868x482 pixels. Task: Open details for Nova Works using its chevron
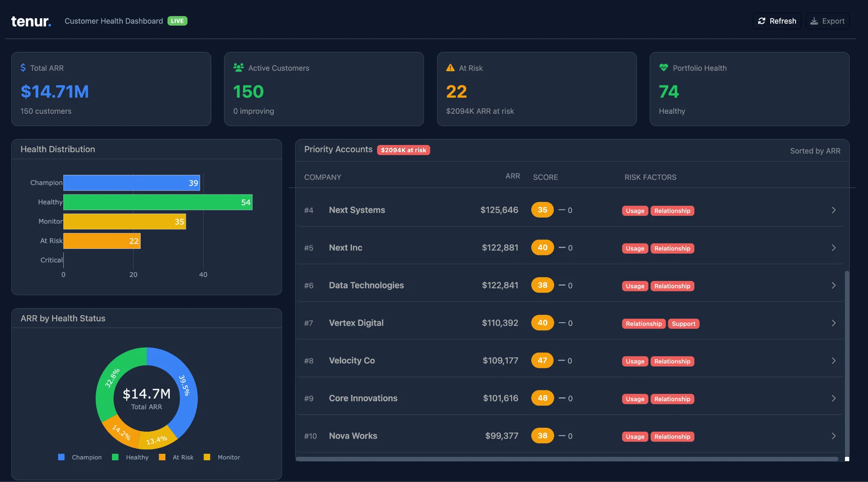834,436
